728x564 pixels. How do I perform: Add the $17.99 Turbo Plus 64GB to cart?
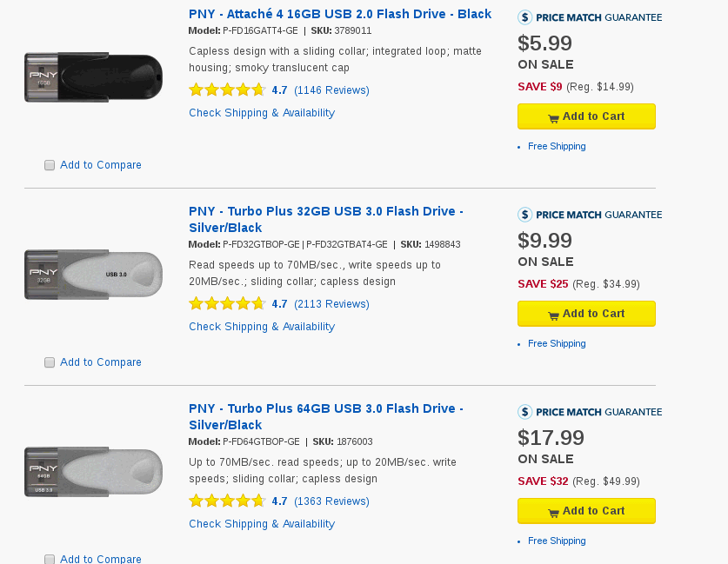586,511
